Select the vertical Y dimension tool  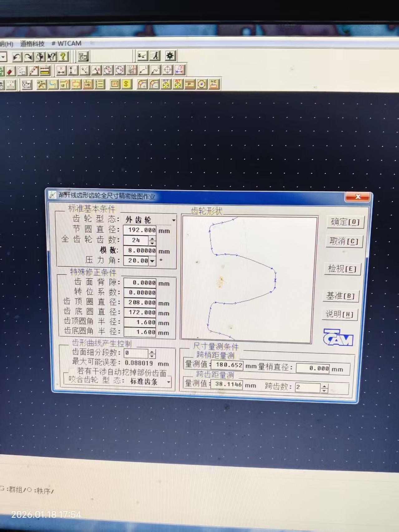73,70
